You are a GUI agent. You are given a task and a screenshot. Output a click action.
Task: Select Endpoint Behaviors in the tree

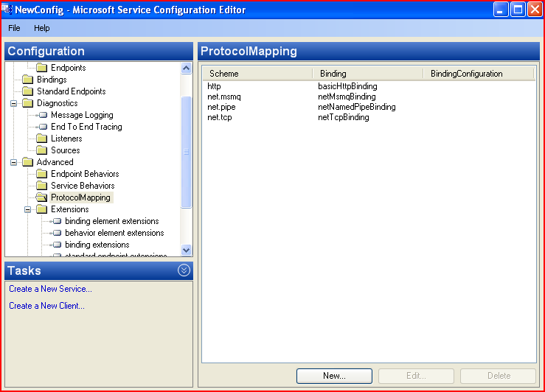[85, 174]
